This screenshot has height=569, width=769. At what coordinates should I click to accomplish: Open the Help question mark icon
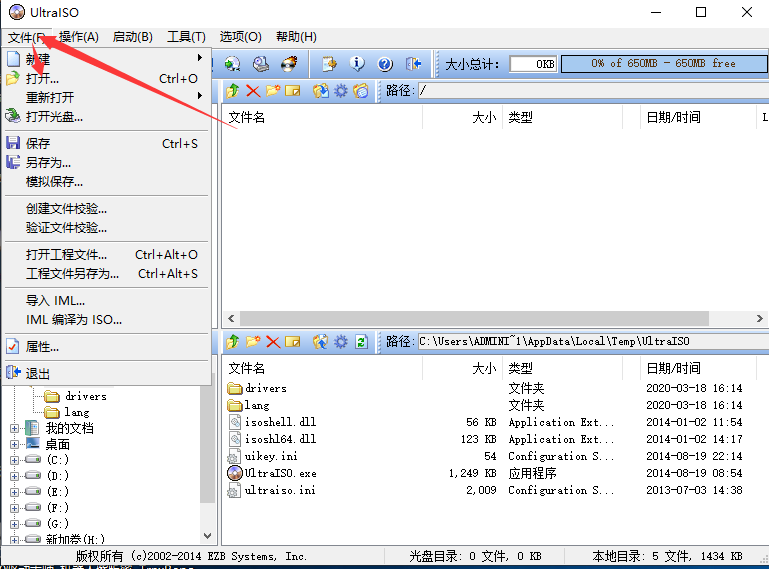pos(385,64)
